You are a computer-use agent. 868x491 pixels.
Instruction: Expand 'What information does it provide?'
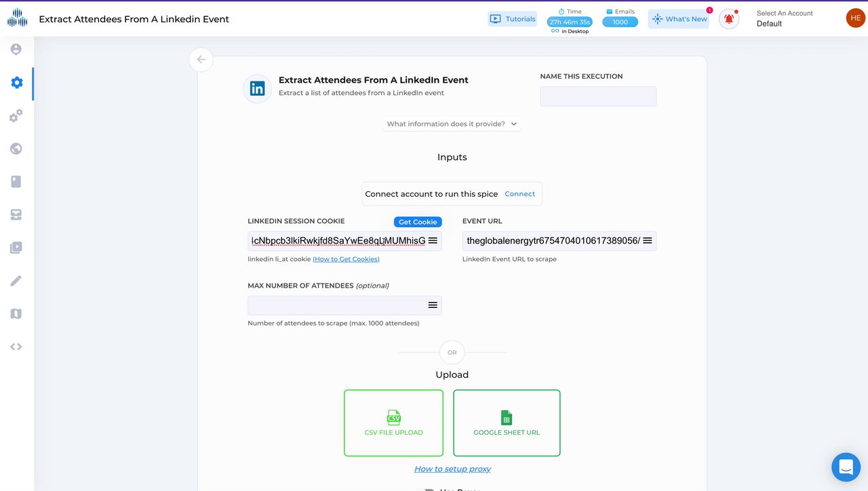(x=452, y=124)
